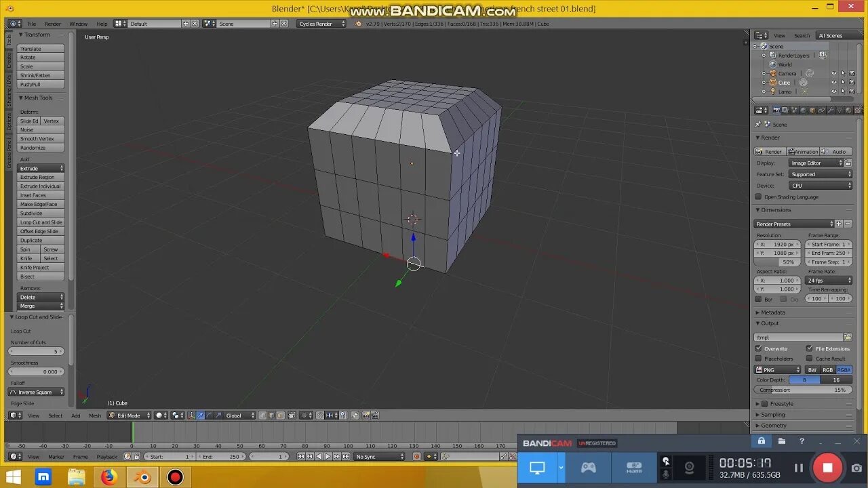Open Modifiers wrench tab icon
Image resolution: width=868 pixels, height=488 pixels.
[830, 110]
